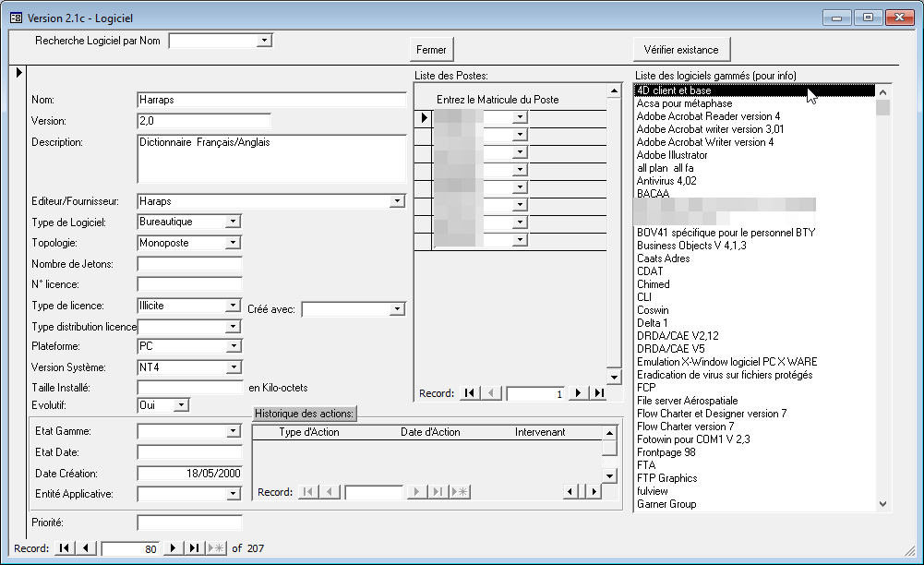Click the Vérifier existance button
Image resolution: width=924 pixels, height=565 pixels.
coord(681,50)
